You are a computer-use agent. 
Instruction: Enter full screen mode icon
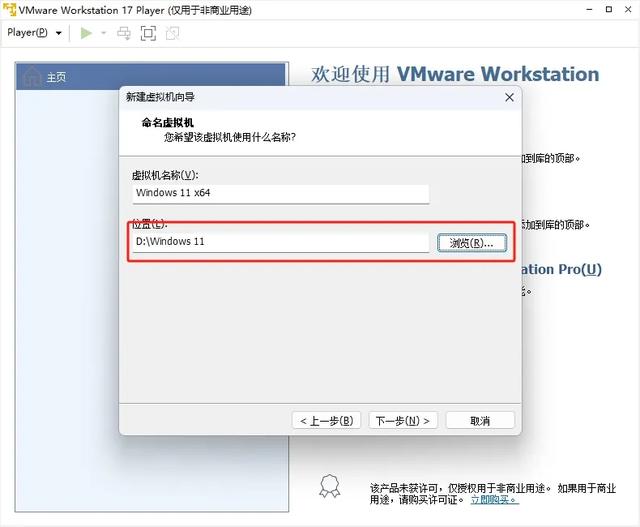148,33
